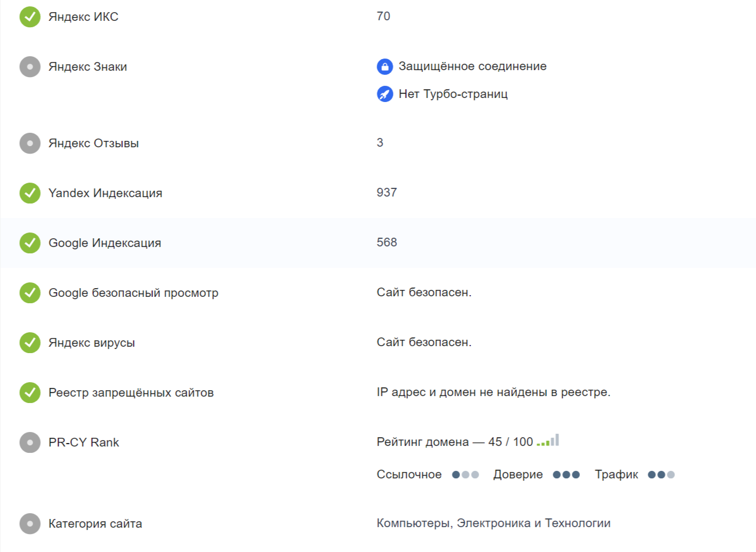The height and width of the screenshot is (552, 756).
Task: Click gray status icon beside Яндекс Знаки
Action: 30,67
